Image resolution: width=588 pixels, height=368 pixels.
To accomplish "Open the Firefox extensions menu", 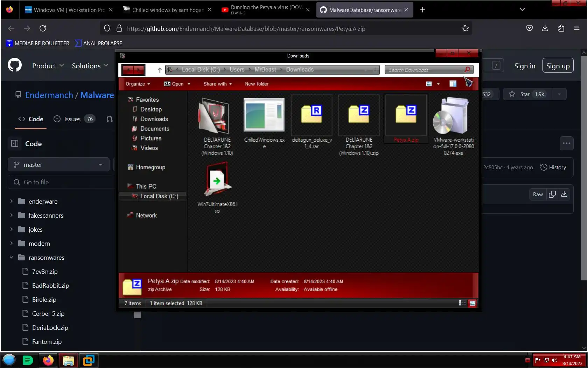I will point(561,28).
